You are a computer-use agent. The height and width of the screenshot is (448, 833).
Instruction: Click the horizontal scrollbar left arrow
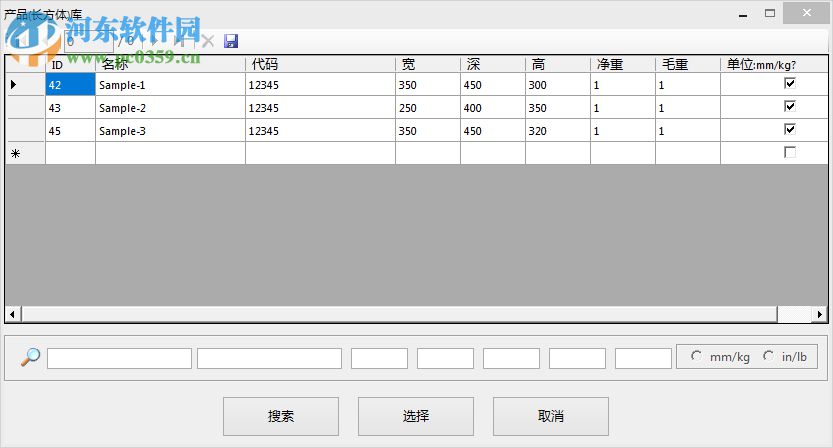point(13,314)
